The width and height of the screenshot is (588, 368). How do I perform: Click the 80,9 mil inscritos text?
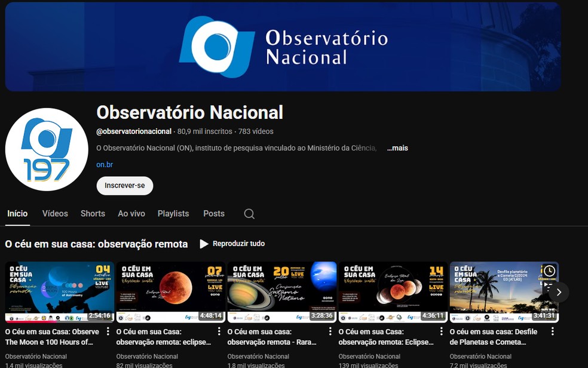(205, 131)
